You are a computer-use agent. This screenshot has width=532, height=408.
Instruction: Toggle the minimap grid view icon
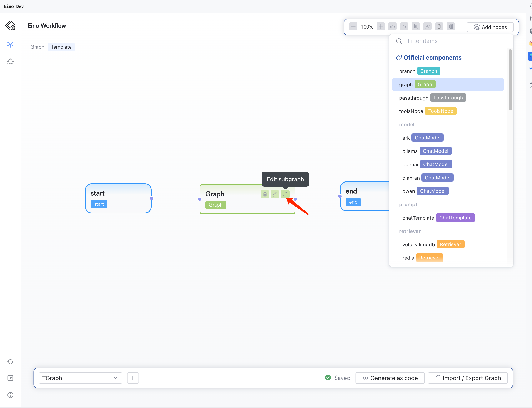click(x=451, y=27)
